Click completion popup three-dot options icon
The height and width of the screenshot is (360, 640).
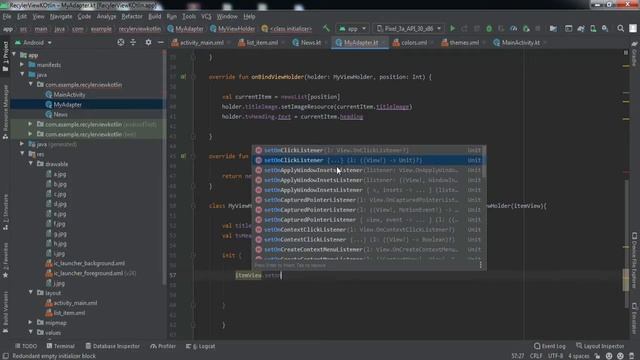[x=480, y=265]
